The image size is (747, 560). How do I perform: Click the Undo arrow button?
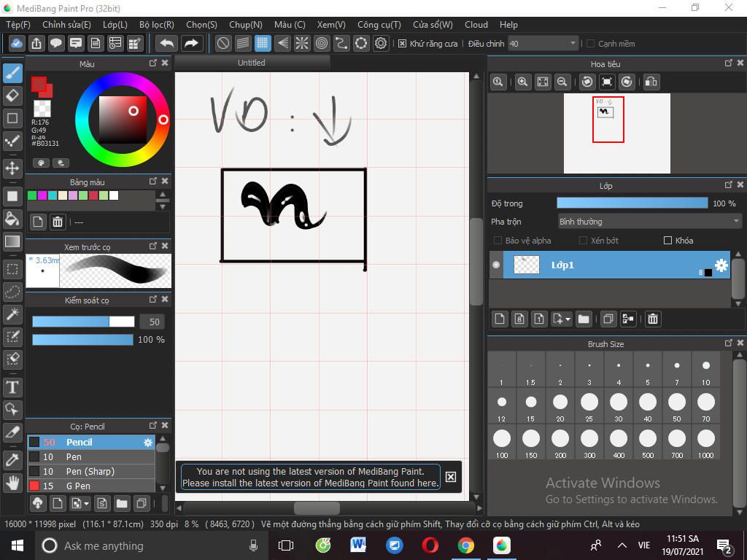(167, 43)
